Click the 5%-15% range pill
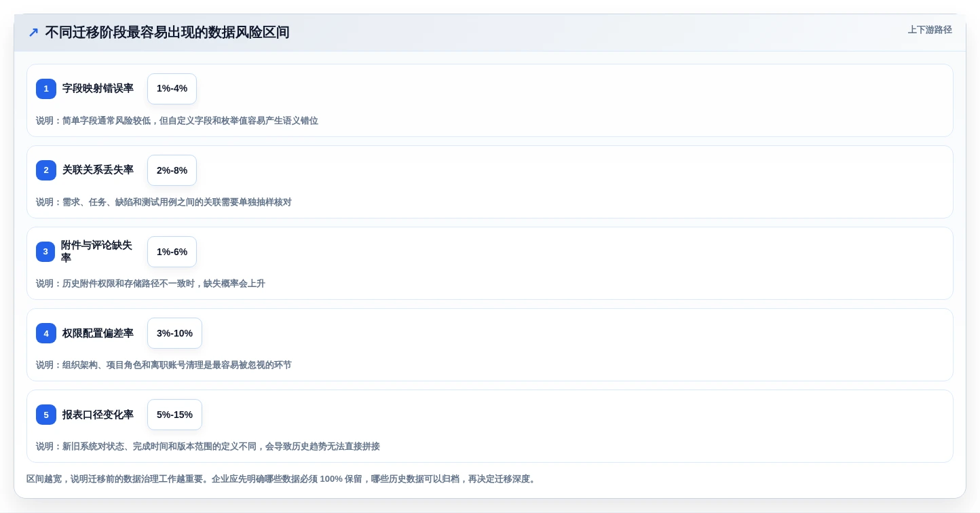The width and height of the screenshot is (980, 513). (174, 415)
